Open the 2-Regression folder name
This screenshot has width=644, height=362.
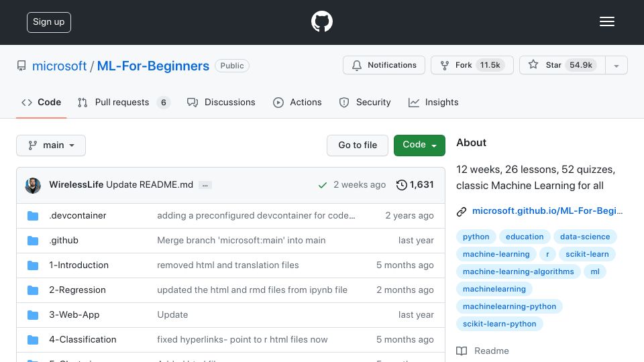point(77,290)
